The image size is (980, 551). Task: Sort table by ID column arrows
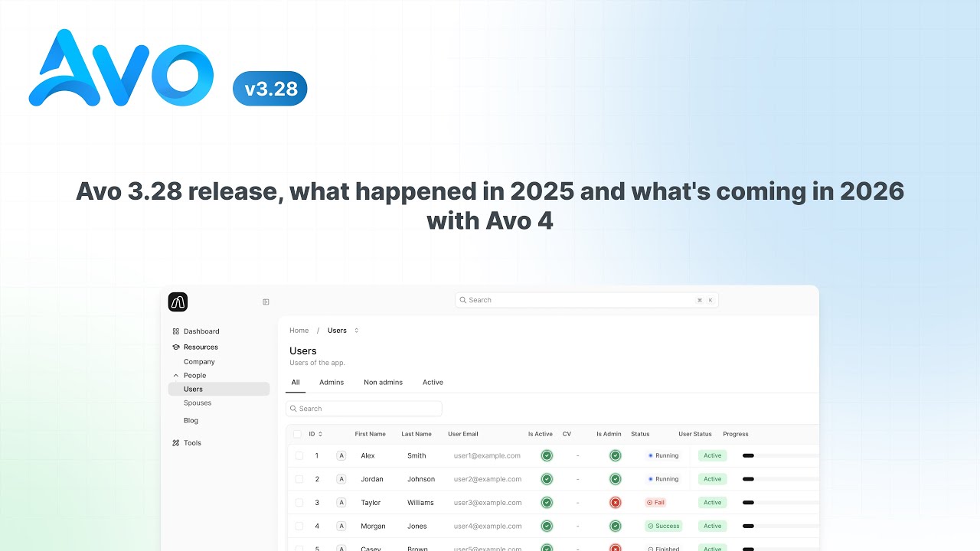click(x=320, y=434)
